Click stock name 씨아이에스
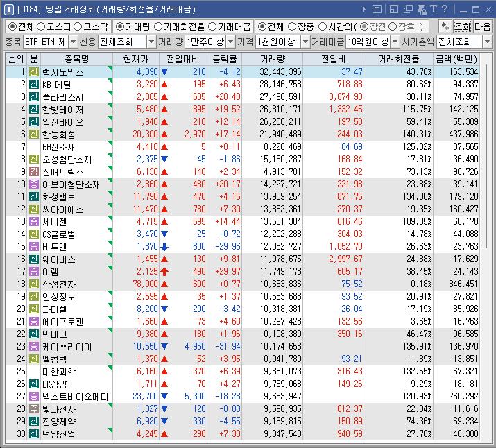496x448 pixels. click(x=63, y=209)
